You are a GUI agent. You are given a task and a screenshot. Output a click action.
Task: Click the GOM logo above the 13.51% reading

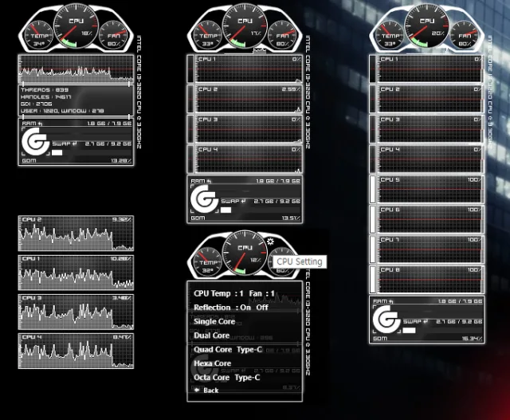[x=204, y=198]
